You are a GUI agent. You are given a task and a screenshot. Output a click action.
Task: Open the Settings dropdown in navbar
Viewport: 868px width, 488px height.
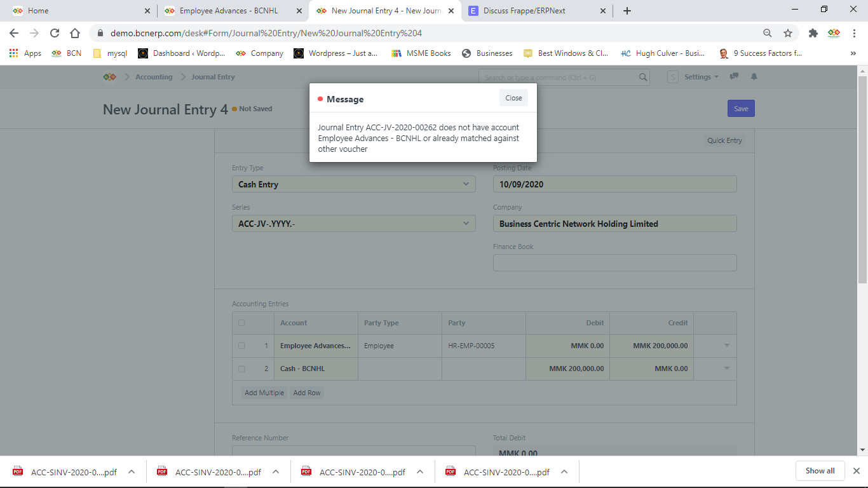pyautogui.click(x=702, y=77)
